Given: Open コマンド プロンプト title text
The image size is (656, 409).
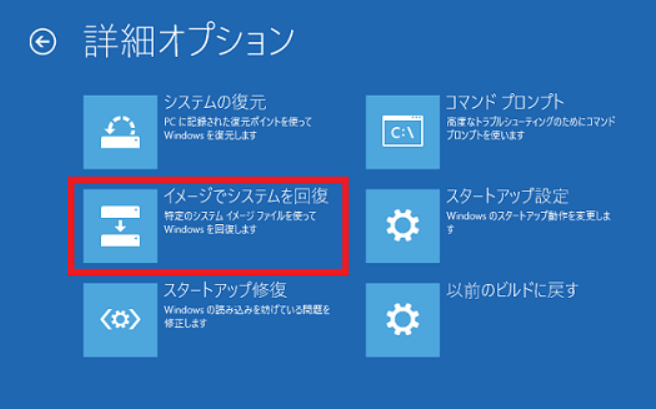Looking at the screenshot, I should 505,102.
